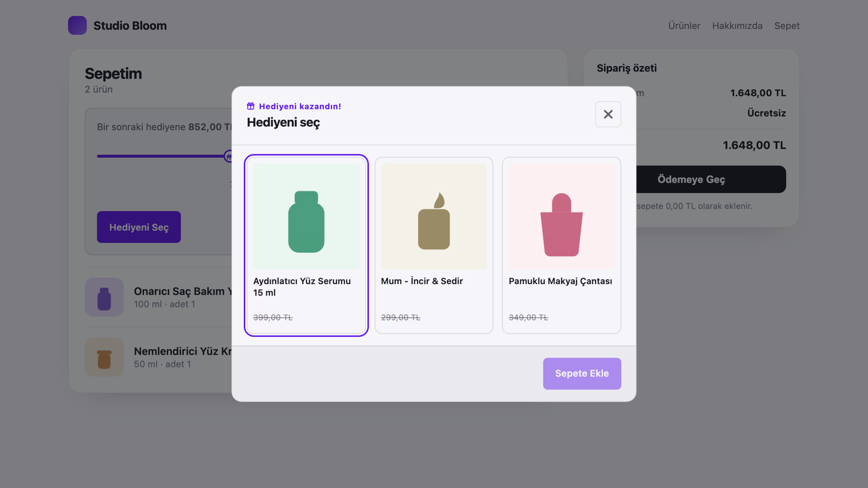Click the green serum bottle image
The image size is (868, 488).
306,216
